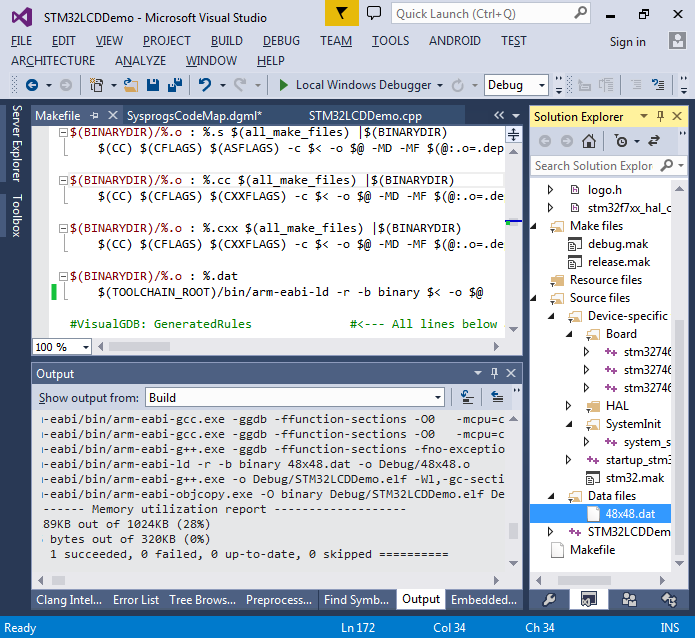This screenshot has width=695, height=638.
Task: Collapse the %.dat rule outlining block
Action: point(63,276)
